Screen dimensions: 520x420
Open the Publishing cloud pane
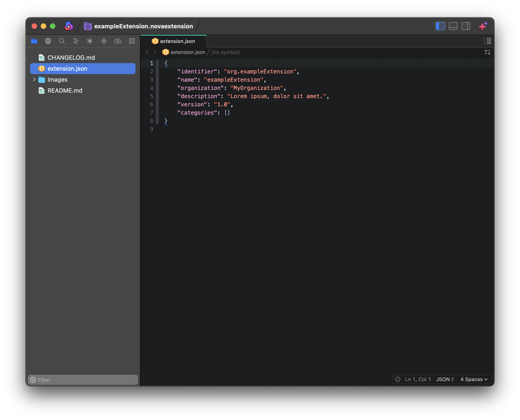(118, 41)
